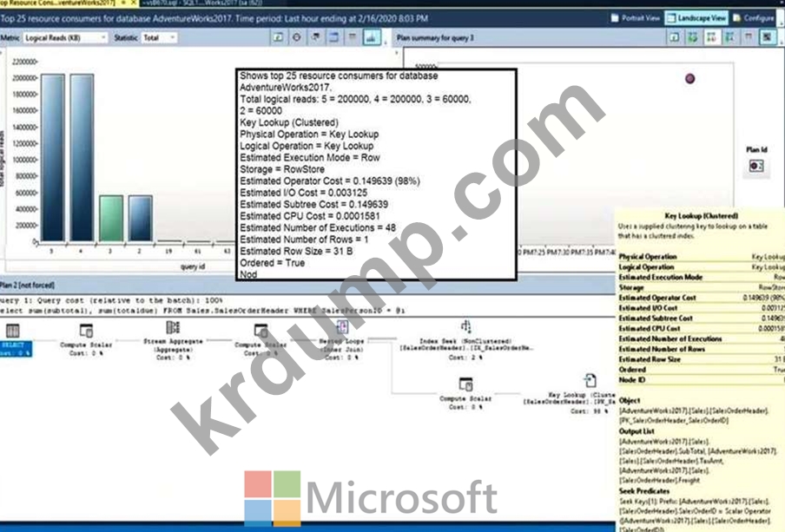
Task: Close the Top Resource Consumers tab
Action: [x=122, y=3]
